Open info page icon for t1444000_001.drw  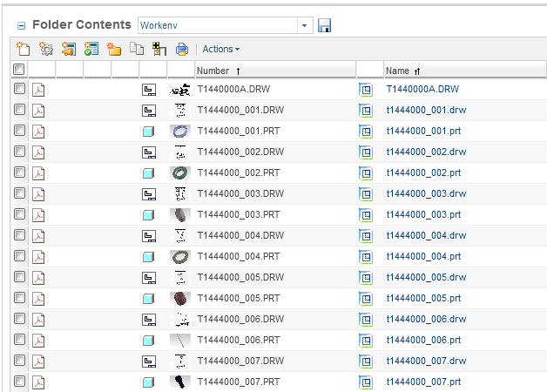pyautogui.click(x=366, y=111)
